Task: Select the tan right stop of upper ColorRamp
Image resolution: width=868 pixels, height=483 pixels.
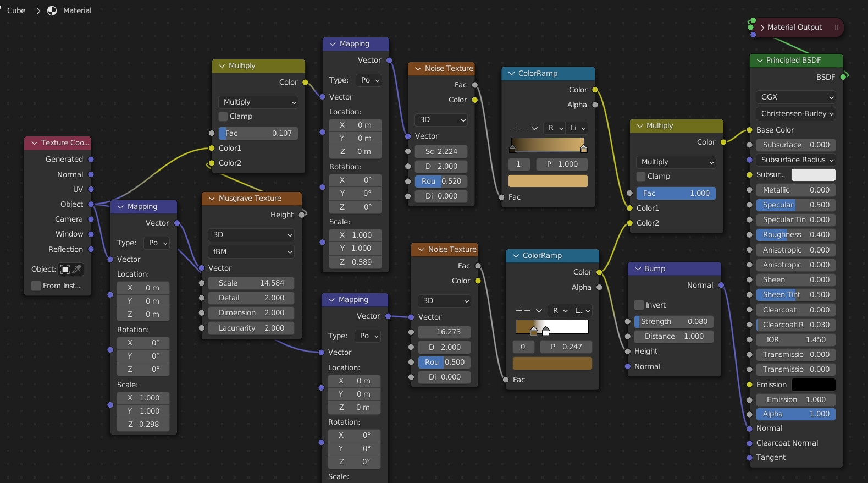Action: (584, 149)
